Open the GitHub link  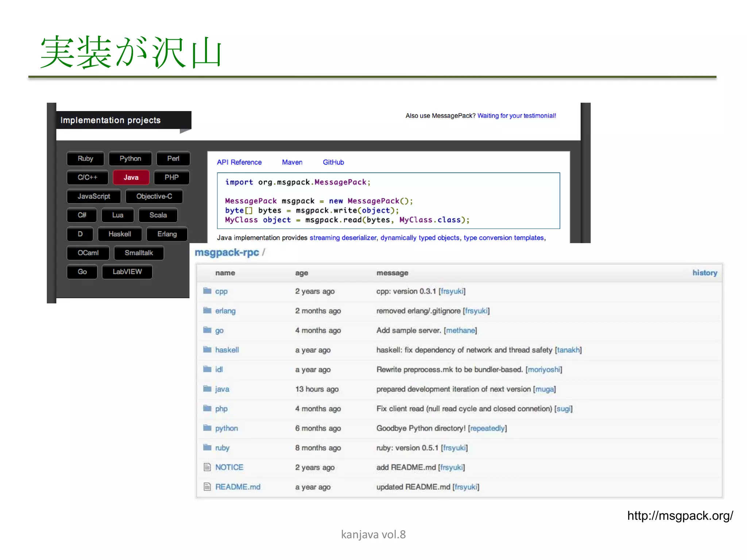coord(333,162)
